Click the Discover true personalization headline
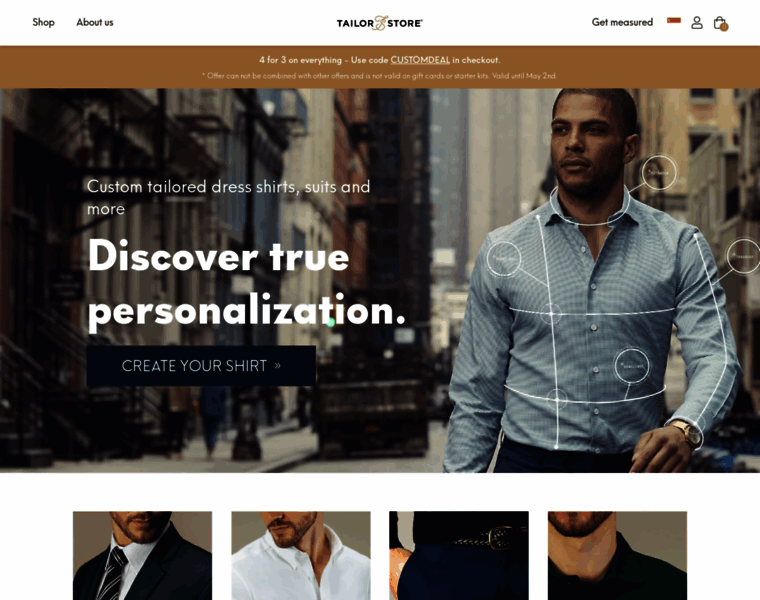This screenshot has width=760, height=600. click(x=246, y=284)
